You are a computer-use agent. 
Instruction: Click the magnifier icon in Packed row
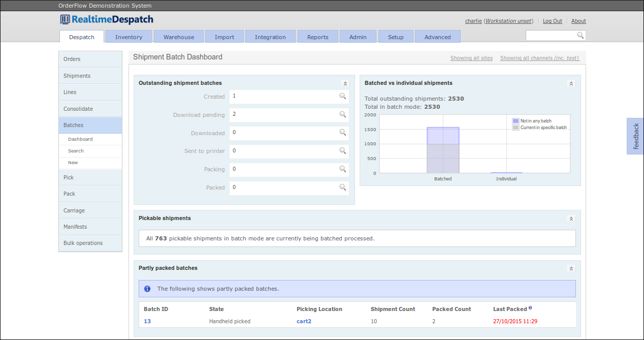pyautogui.click(x=343, y=188)
